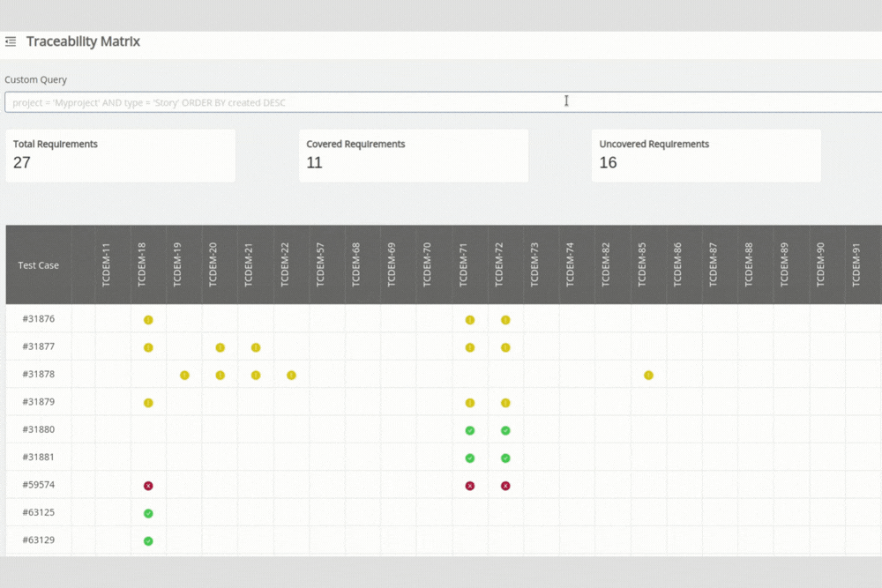Click green indicator for #31881 under TCDEM-72
Screen dimensions: 882x588
[505, 458]
